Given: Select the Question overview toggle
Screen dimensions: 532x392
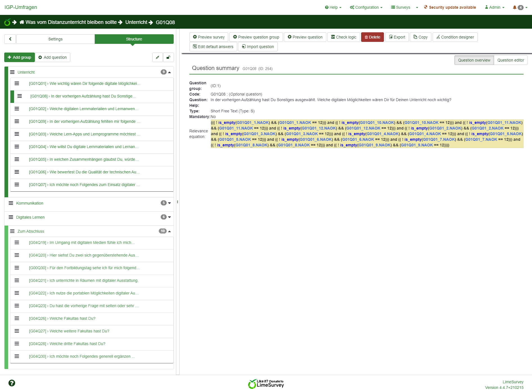Looking at the screenshot, I should pyautogui.click(x=474, y=60).
